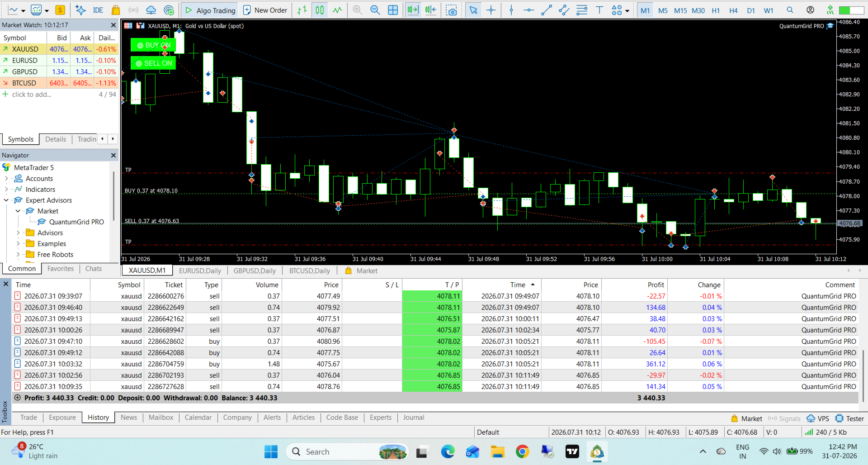Open the Trade tab in Toolbox
This screenshot has height=465, width=868.
click(x=28, y=418)
